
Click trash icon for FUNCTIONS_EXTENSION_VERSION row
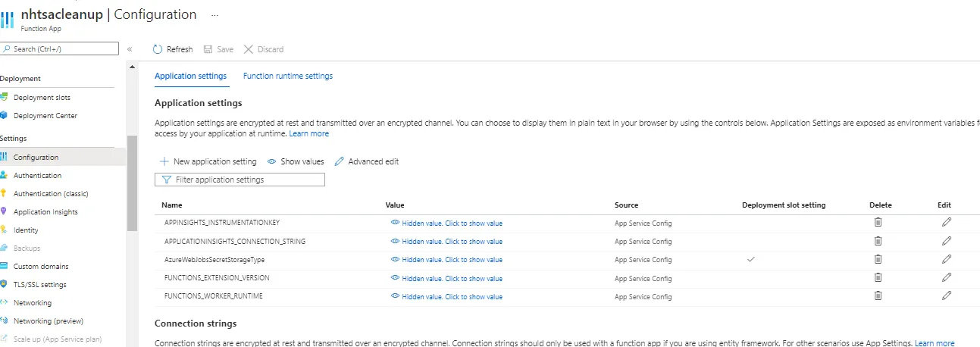878,277
